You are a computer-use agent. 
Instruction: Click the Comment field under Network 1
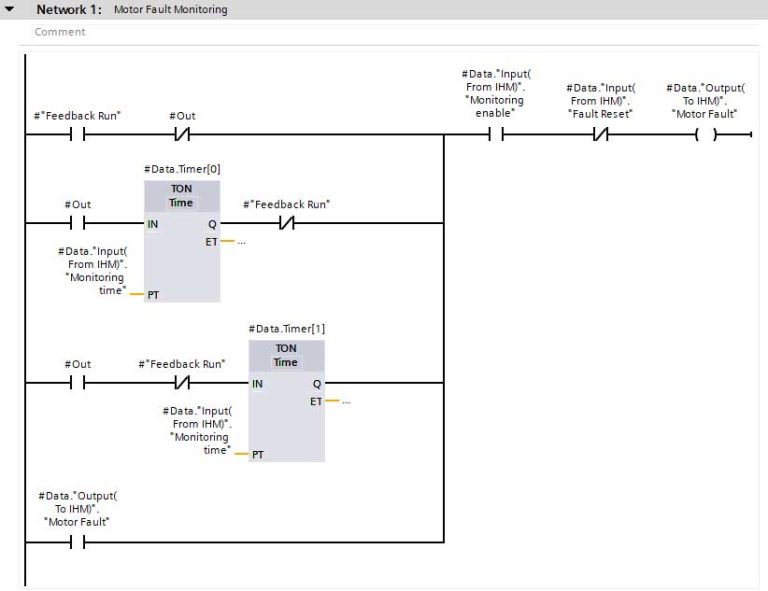[x=60, y=32]
